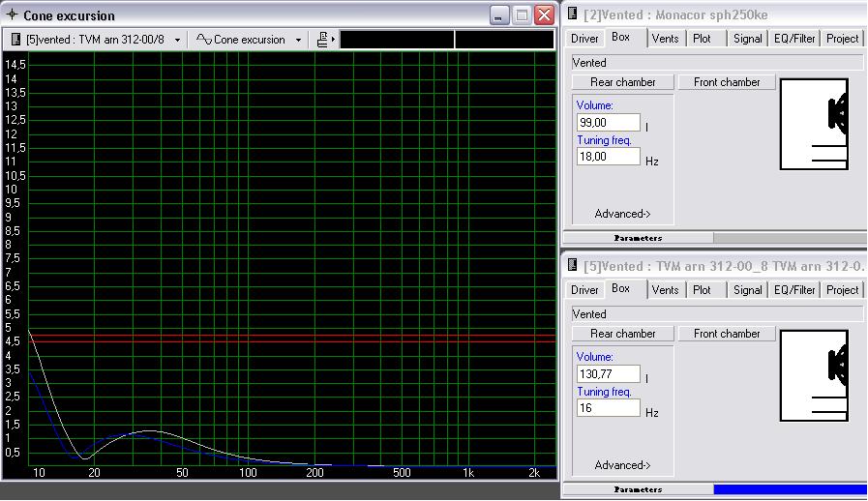Select Box tab in TVM arn window
Viewport: 868px width, 501px height.
coord(620,288)
